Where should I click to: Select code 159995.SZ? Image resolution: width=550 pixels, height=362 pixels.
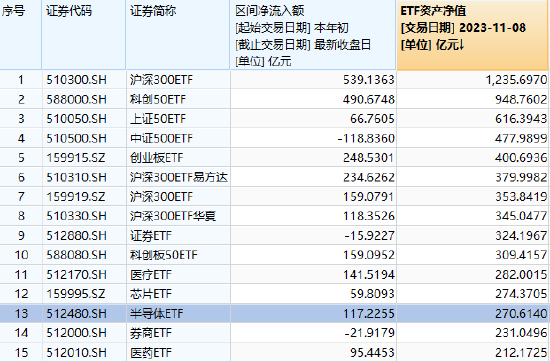click(76, 294)
